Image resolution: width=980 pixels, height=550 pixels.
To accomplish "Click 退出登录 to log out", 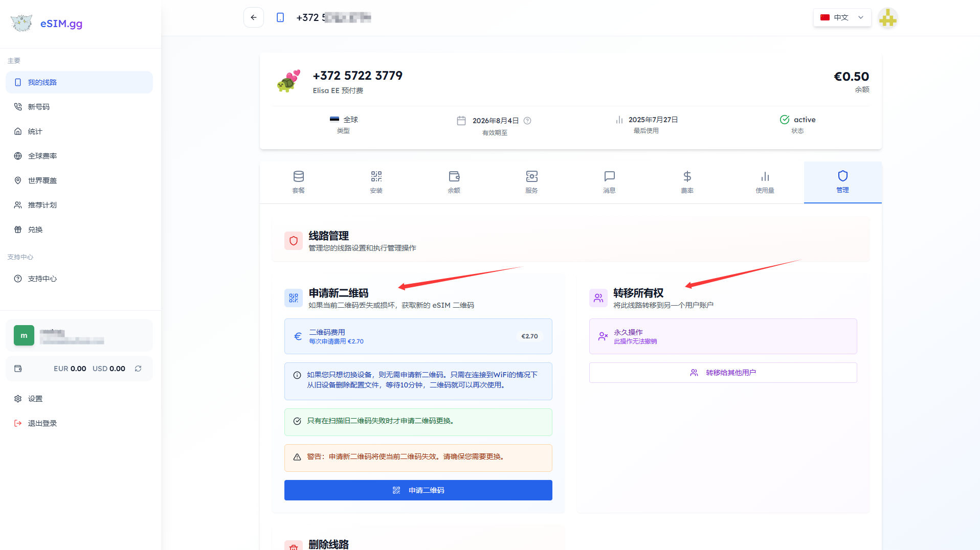I will click(42, 423).
